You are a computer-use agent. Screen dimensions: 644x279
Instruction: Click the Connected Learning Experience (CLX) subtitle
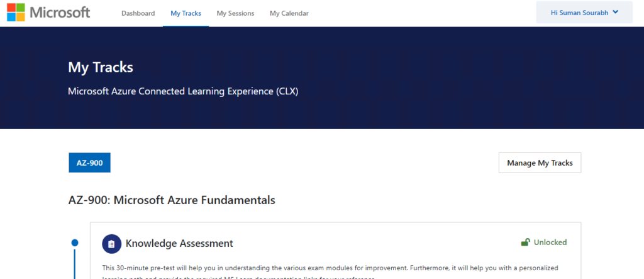coord(183,91)
